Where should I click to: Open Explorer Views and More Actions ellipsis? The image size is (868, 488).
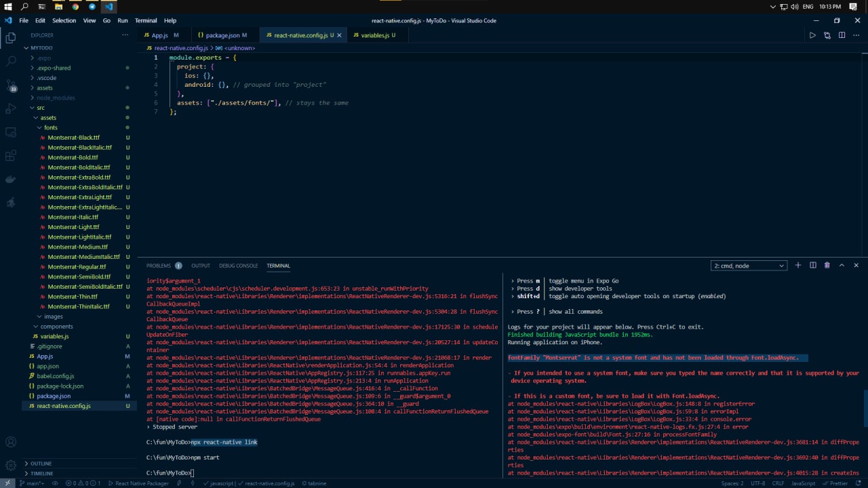(125, 35)
